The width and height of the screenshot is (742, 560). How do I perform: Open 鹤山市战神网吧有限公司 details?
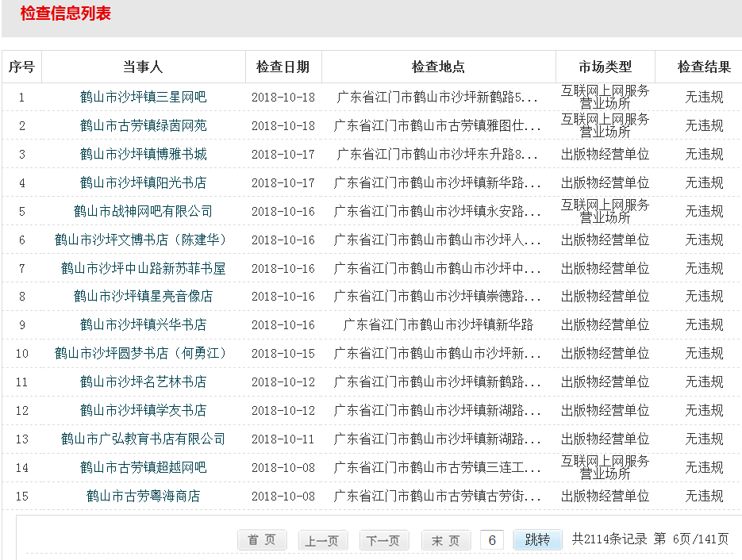tap(143, 212)
